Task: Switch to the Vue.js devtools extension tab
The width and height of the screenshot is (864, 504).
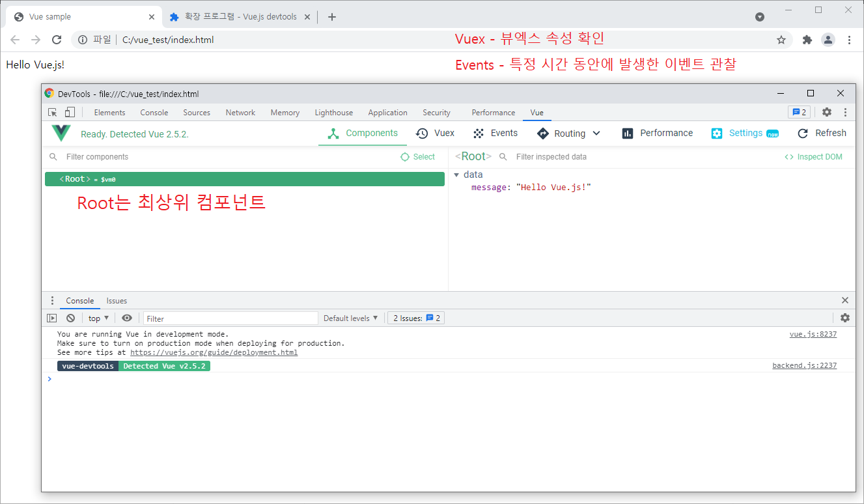Action: [238, 17]
